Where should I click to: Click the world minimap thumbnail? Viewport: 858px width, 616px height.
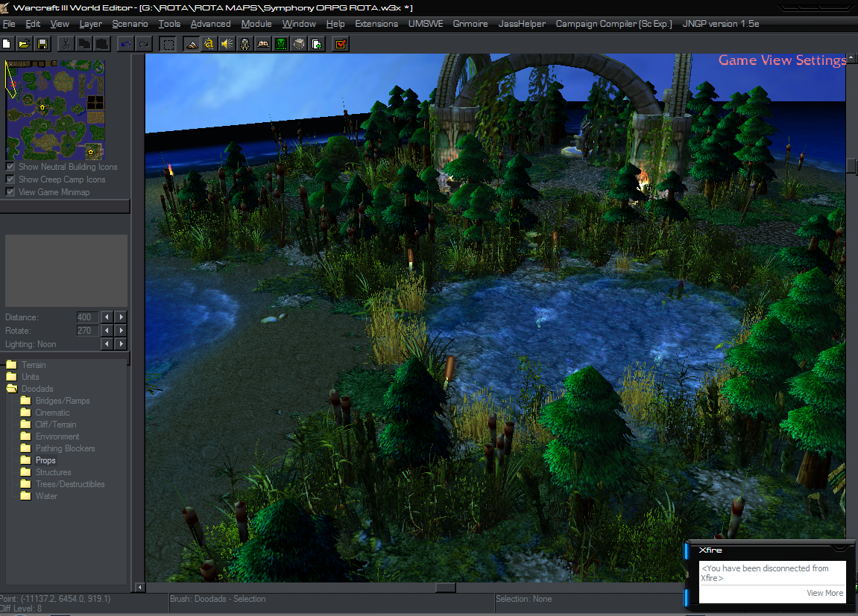(54, 109)
